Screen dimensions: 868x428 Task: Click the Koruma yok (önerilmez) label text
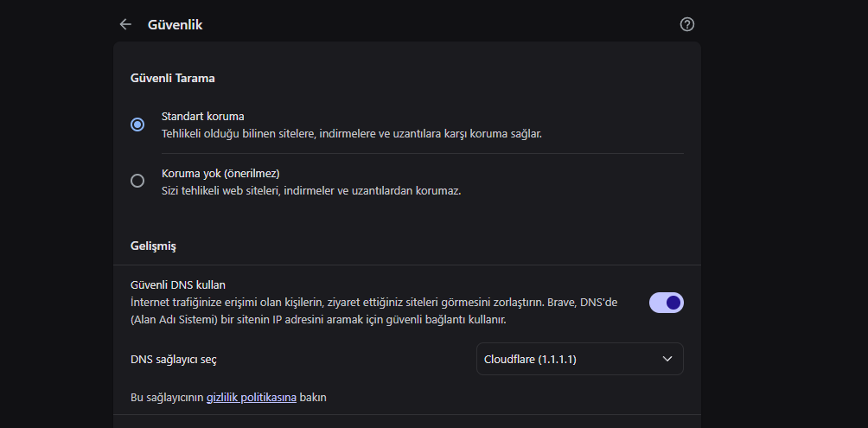tap(220, 173)
